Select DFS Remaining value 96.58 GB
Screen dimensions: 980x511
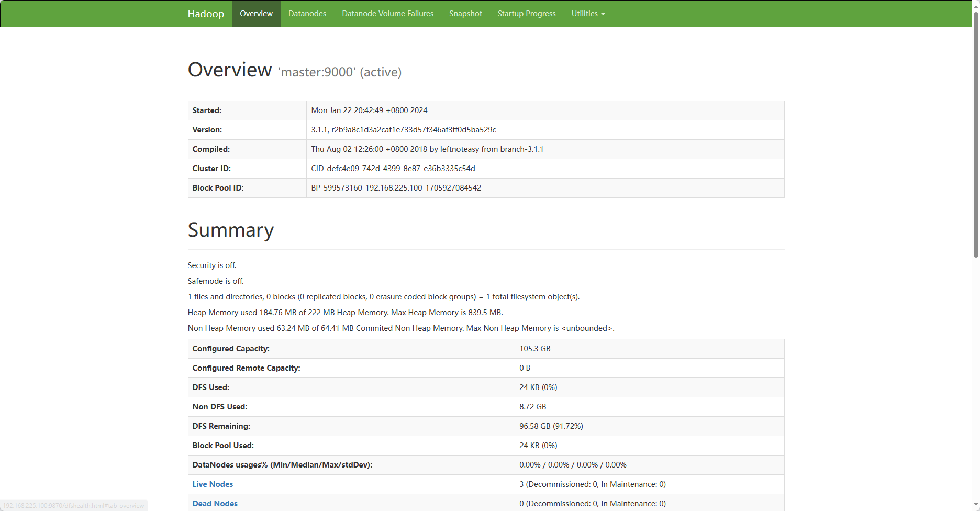coord(551,426)
